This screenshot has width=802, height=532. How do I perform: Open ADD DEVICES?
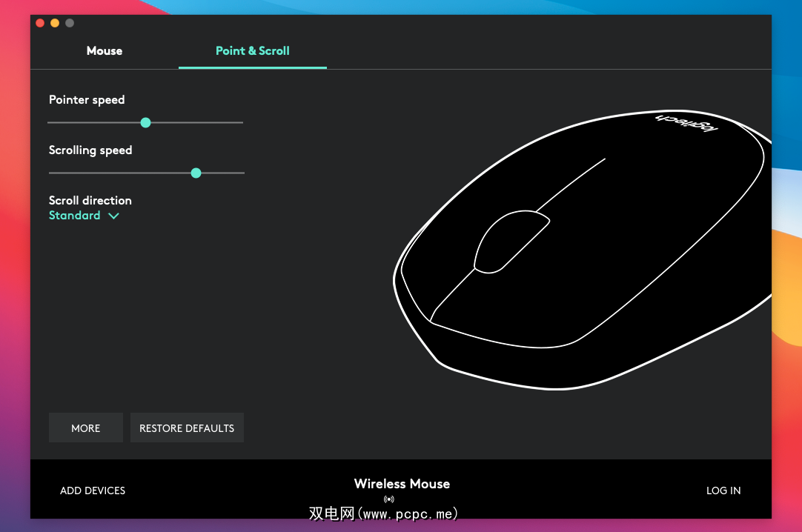(x=93, y=491)
